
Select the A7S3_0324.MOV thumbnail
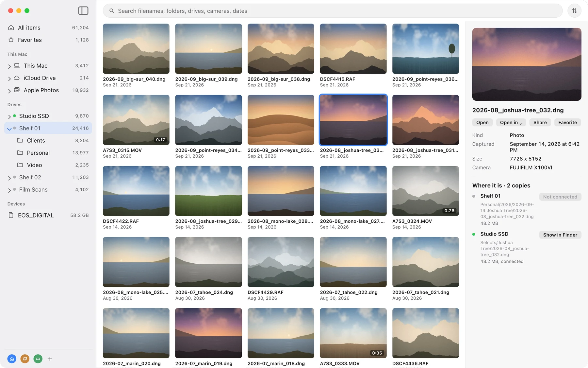pos(426,191)
